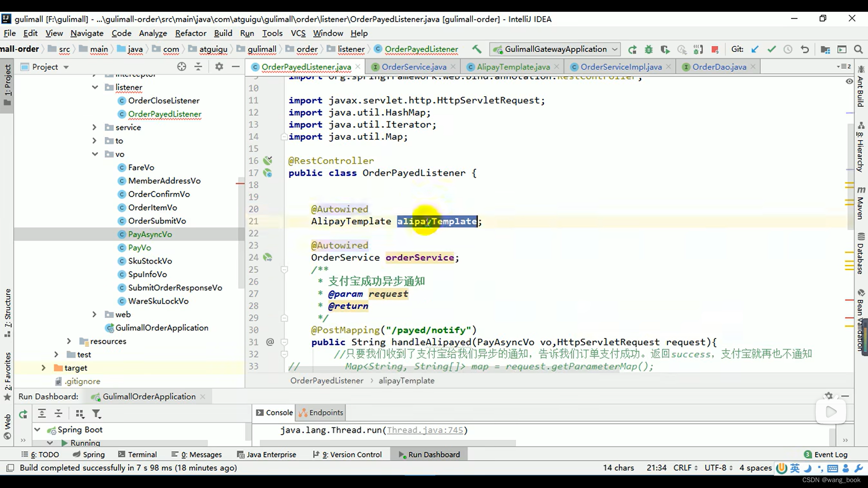
Task: Open run configuration dropdown GulimallGatewayApplication
Action: [555, 49]
